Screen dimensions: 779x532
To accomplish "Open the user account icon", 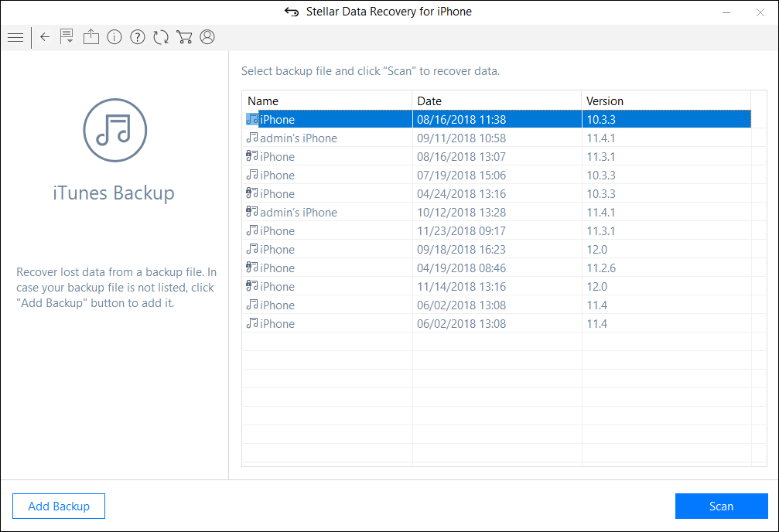I will 207,37.
